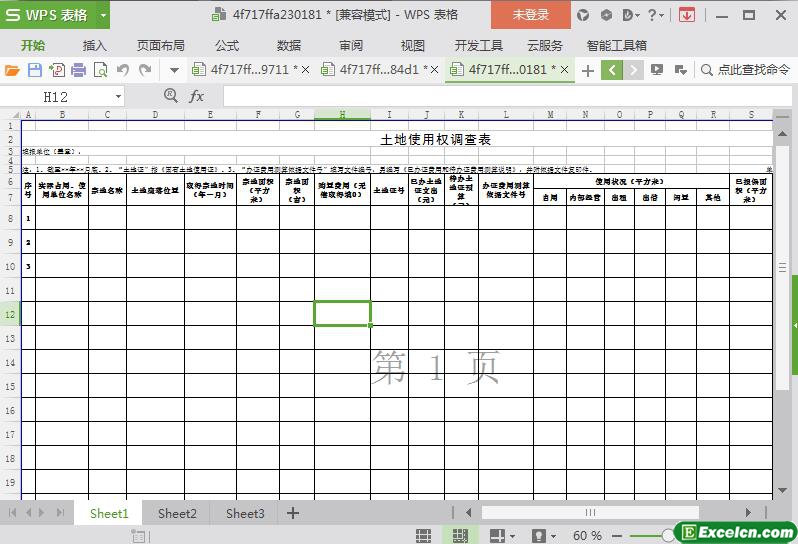Select column H header
The height and width of the screenshot is (544, 798).
click(x=343, y=114)
